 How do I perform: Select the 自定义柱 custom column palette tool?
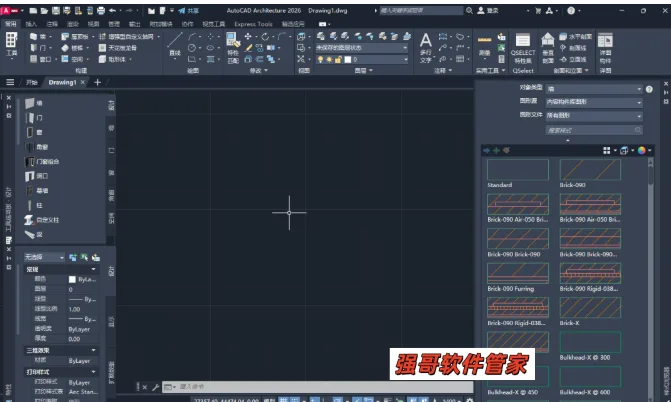[x=42, y=220]
